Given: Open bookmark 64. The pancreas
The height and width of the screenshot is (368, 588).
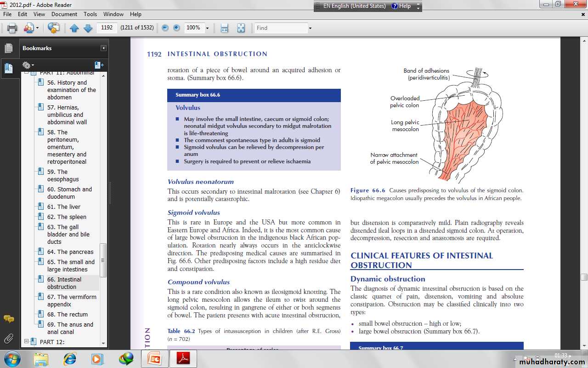Looking at the screenshot, I should click(x=70, y=252).
